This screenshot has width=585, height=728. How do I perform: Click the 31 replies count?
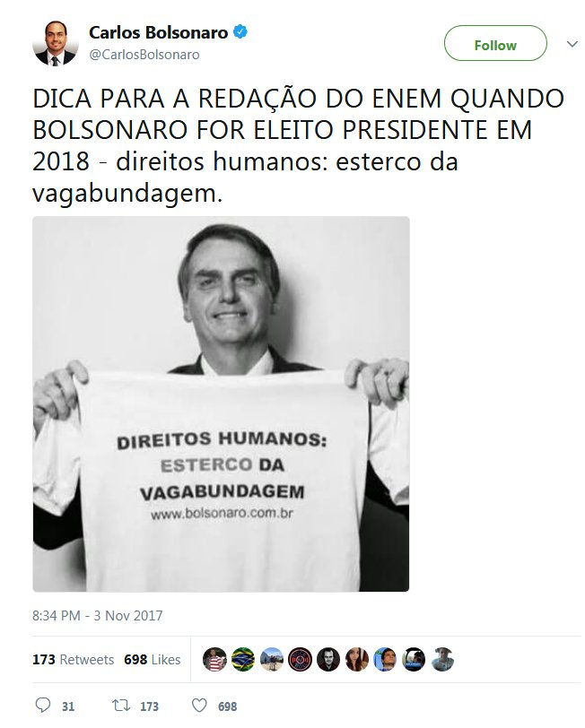pyautogui.click(x=68, y=706)
